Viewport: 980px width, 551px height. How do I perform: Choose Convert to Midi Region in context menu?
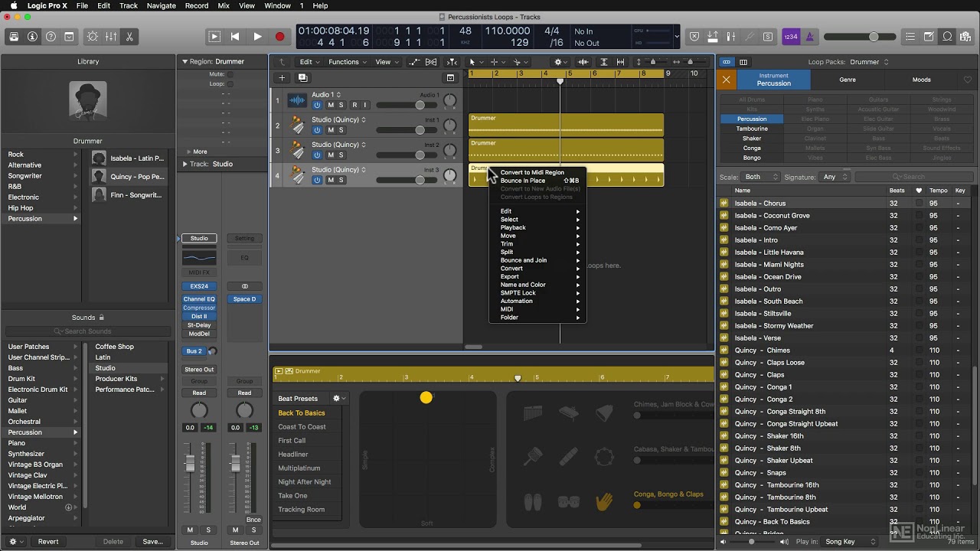[537, 172]
